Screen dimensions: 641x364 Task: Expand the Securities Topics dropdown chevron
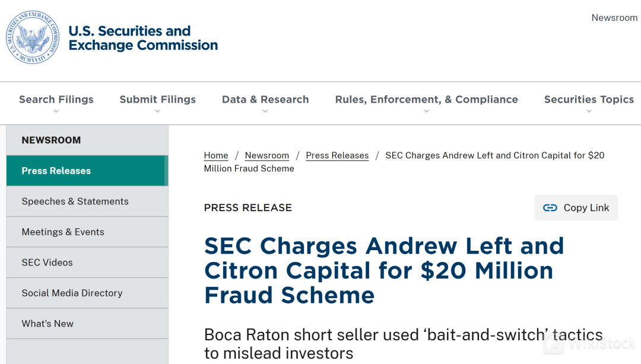pyautogui.click(x=589, y=111)
